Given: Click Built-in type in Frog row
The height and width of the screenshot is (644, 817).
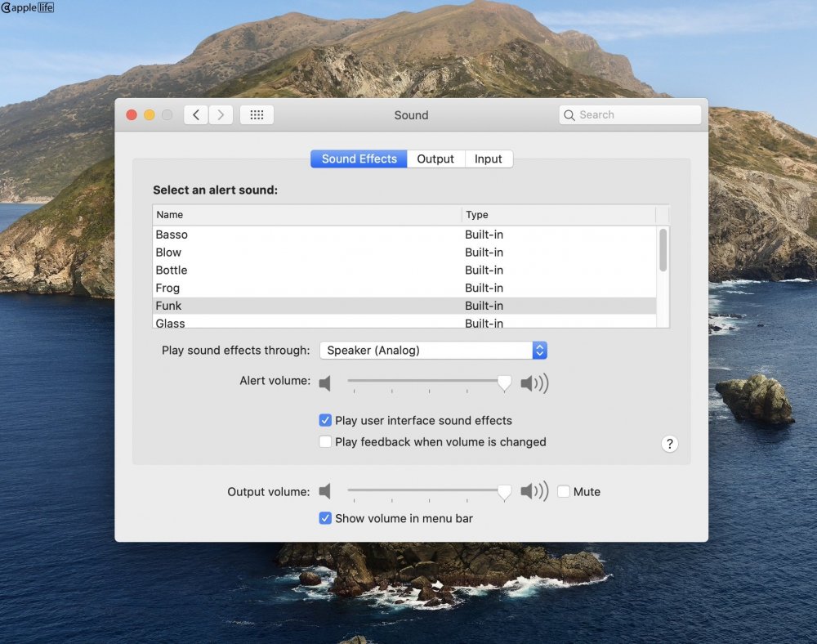Looking at the screenshot, I should coord(484,288).
